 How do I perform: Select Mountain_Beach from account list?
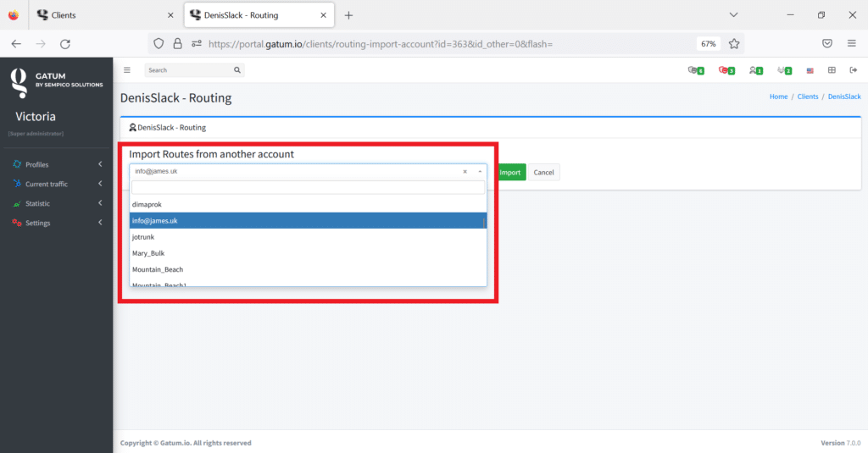pos(308,269)
